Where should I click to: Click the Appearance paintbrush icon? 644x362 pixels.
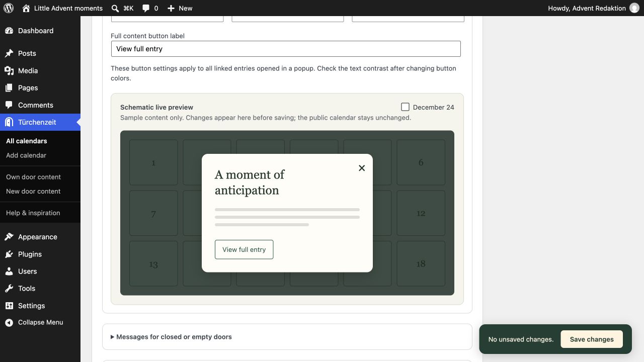pos(9,237)
